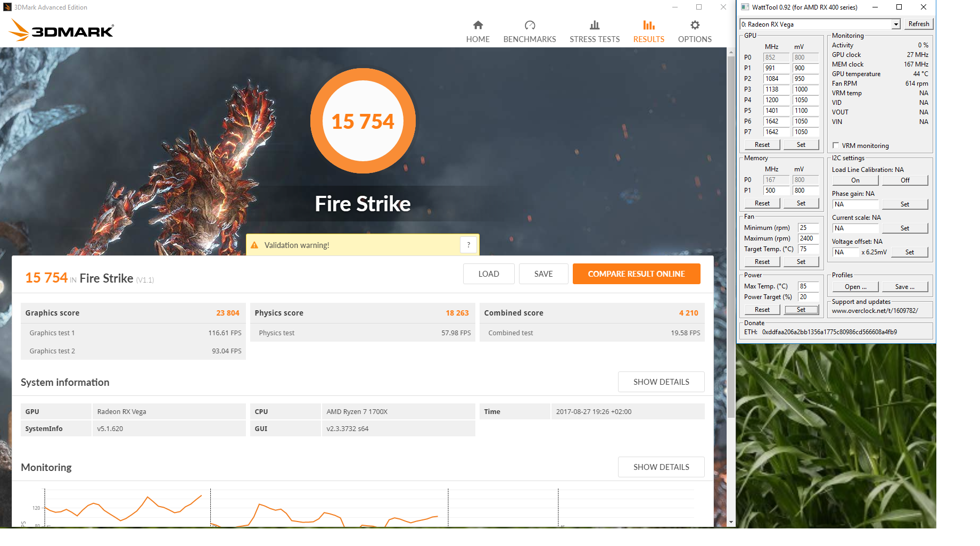Click the SAVE result button

(543, 274)
